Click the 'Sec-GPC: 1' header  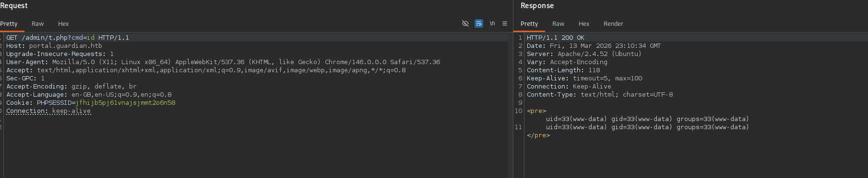click(25, 78)
